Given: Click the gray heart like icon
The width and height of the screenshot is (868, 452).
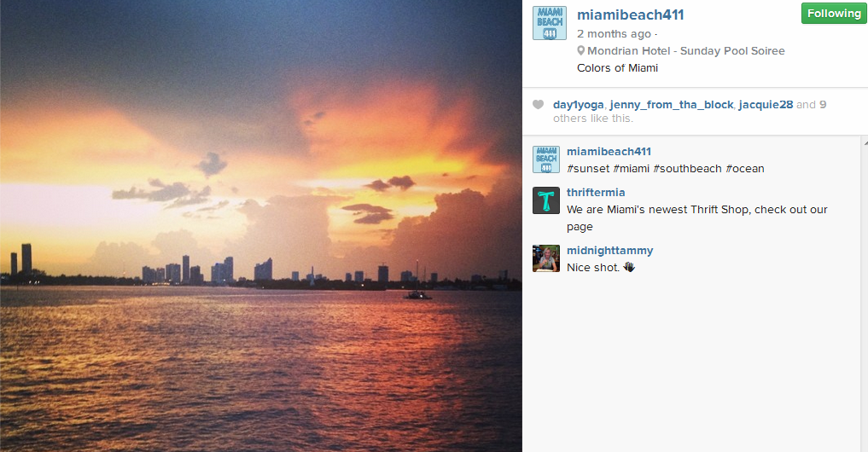Looking at the screenshot, I should (x=538, y=105).
